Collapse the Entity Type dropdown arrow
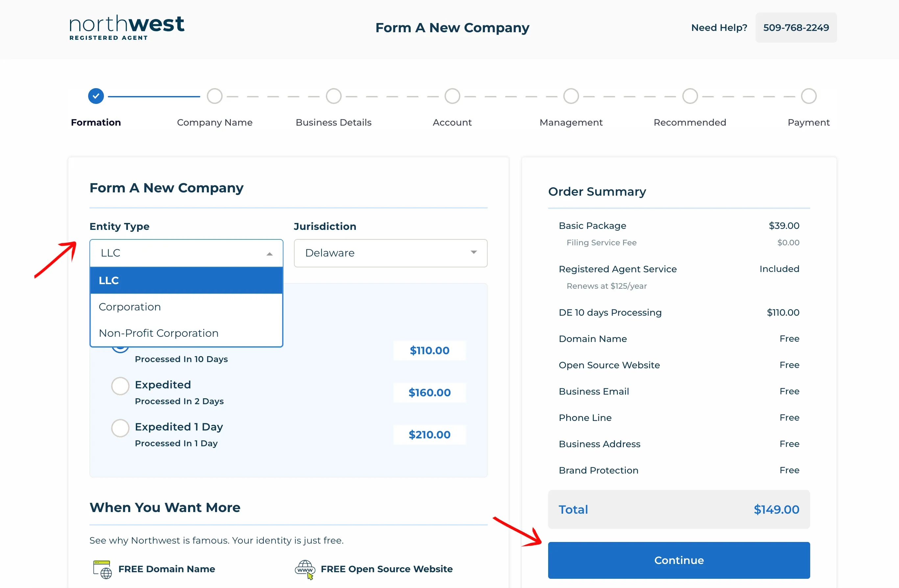 (269, 254)
